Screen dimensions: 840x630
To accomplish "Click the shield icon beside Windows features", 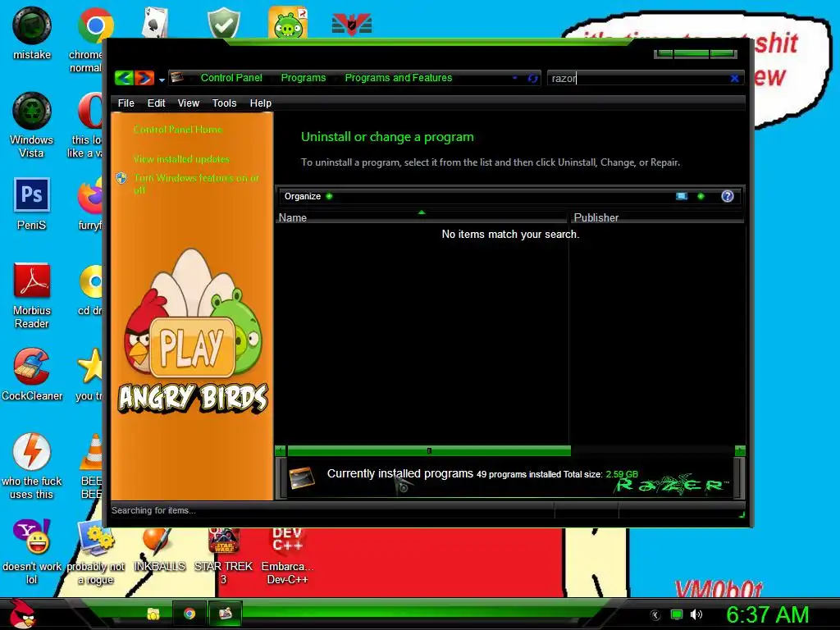I will pos(121,178).
